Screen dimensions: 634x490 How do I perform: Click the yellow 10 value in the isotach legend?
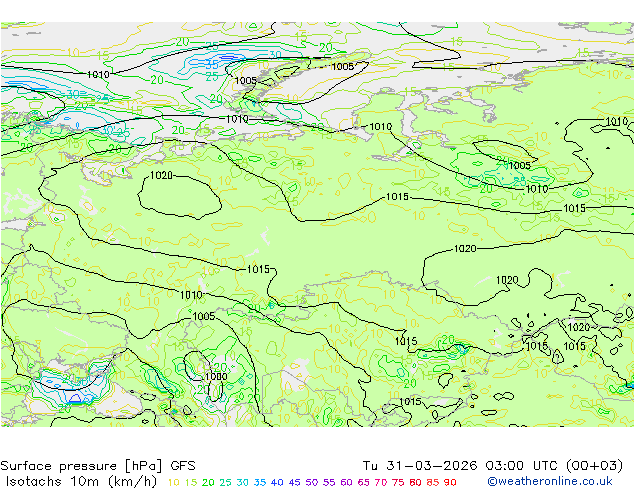click(x=173, y=482)
